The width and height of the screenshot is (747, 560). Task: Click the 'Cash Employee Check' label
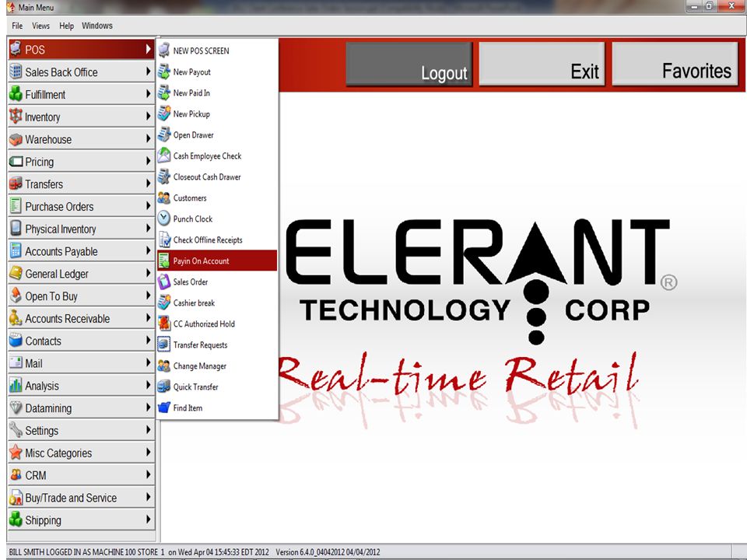tap(207, 156)
